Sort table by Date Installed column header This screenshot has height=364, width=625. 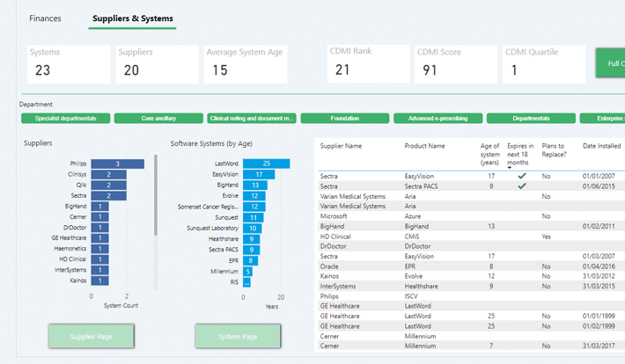[x=601, y=146]
